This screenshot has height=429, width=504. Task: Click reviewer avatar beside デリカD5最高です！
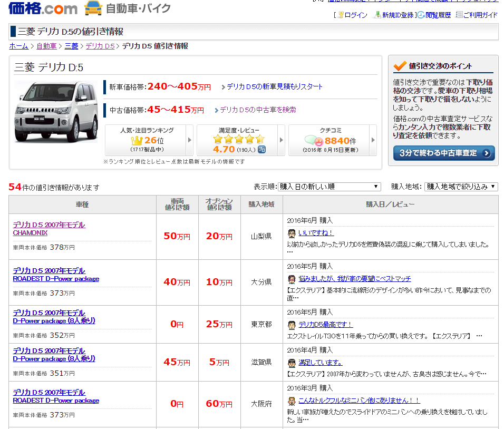click(x=292, y=325)
